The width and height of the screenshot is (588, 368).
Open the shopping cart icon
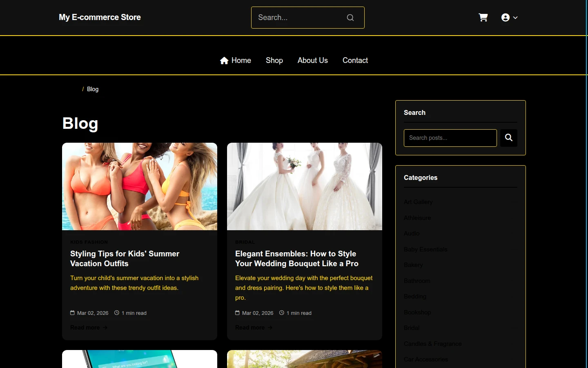(x=483, y=18)
